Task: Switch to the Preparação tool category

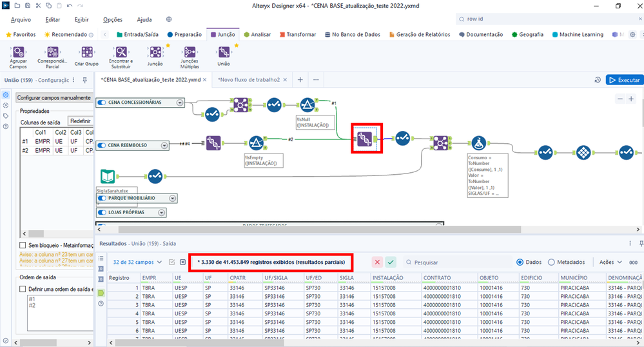Action: click(x=184, y=35)
